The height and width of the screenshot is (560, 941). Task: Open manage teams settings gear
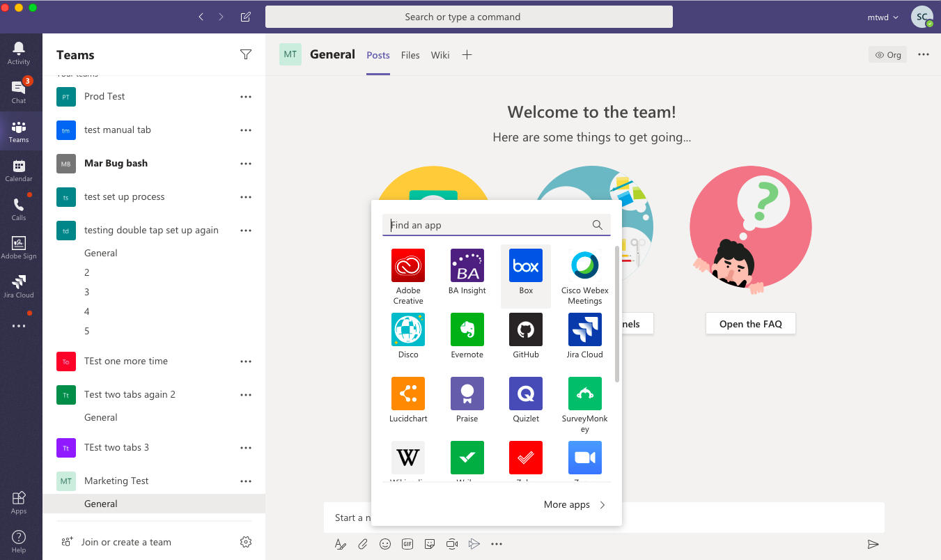[246, 542]
